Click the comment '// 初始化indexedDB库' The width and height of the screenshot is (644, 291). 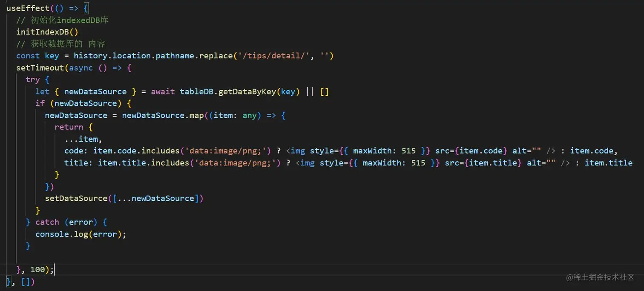(x=63, y=20)
